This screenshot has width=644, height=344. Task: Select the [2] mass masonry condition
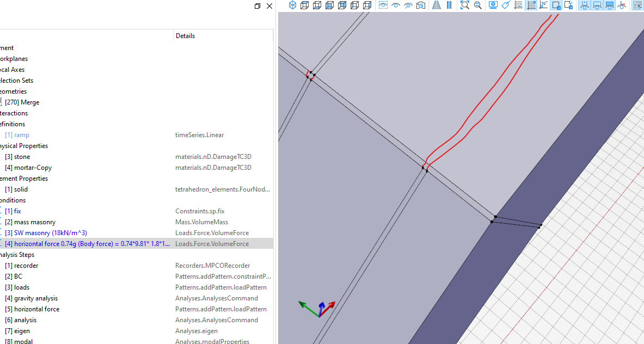[30, 222]
